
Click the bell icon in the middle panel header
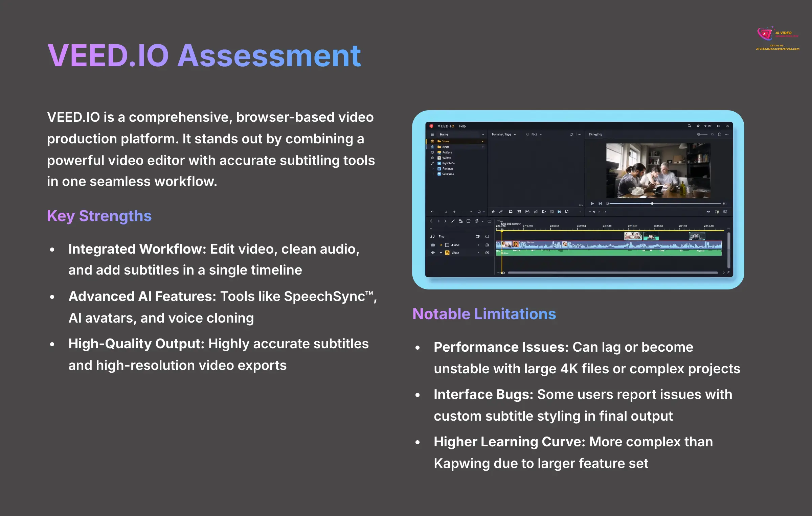pos(572,135)
